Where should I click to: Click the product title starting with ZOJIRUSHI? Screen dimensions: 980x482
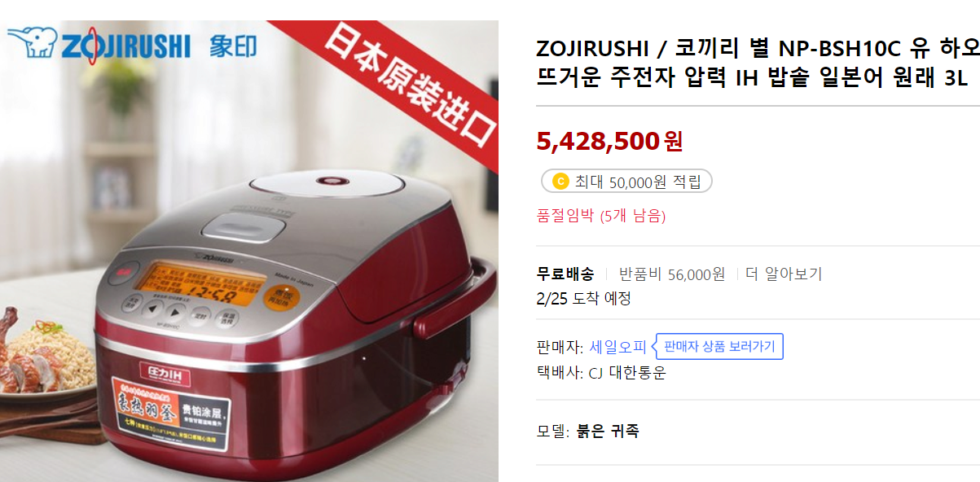[758, 64]
